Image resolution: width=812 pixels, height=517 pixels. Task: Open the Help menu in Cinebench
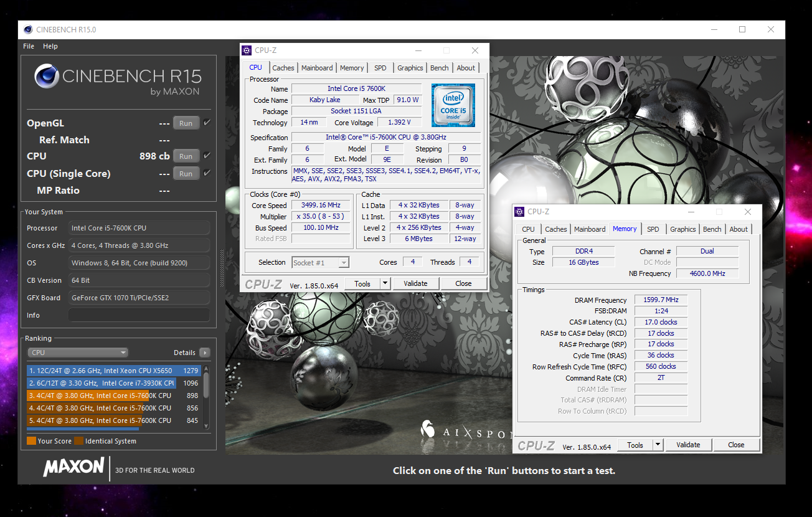pyautogui.click(x=50, y=46)
